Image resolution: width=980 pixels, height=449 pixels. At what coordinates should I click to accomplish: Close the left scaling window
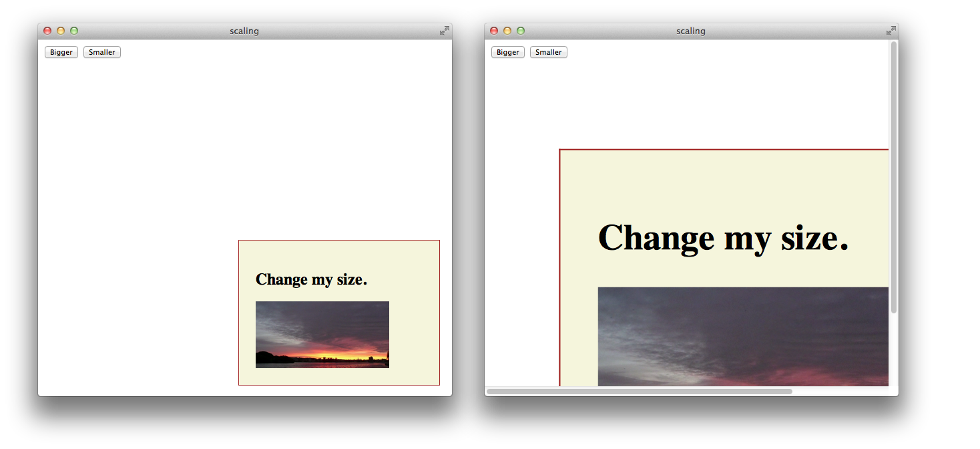(47, 31)
